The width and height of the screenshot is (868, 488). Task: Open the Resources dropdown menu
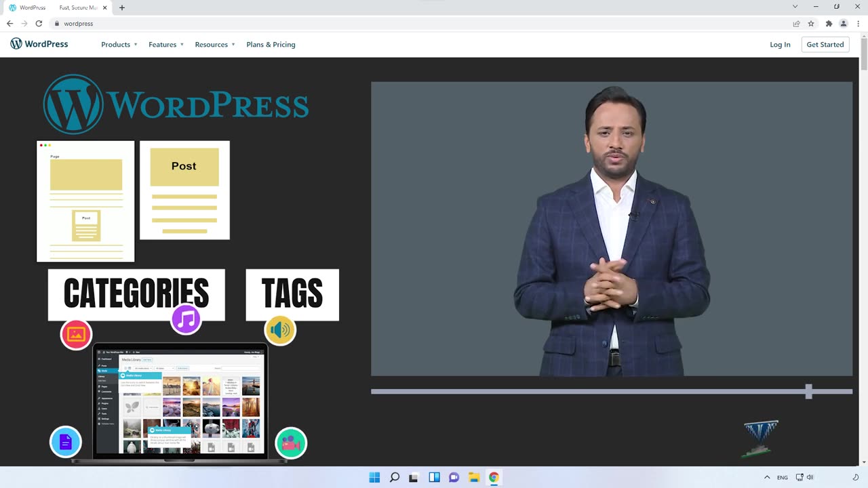click(215, 45)
